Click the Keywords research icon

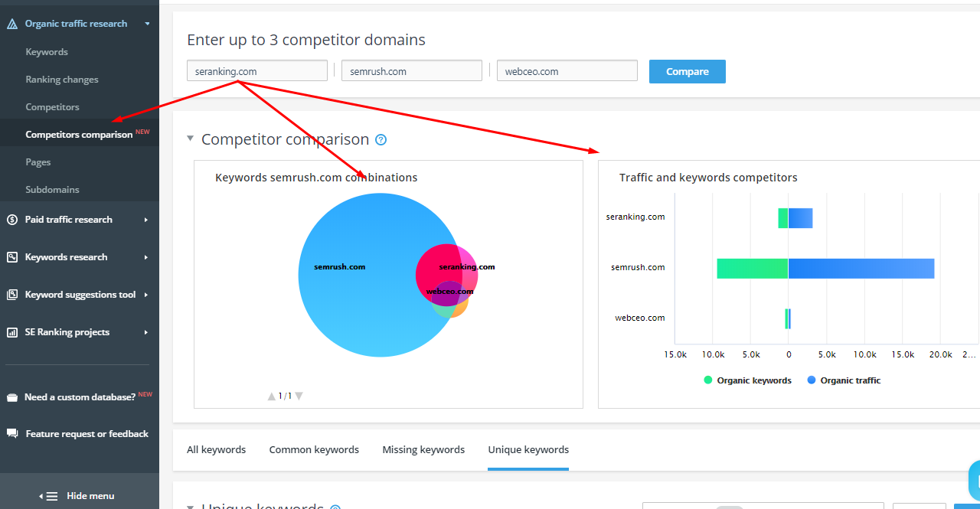(12, 257)
